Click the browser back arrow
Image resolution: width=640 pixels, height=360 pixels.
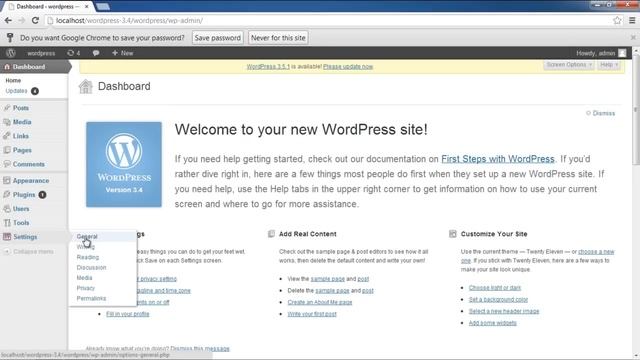click(8, 20)
